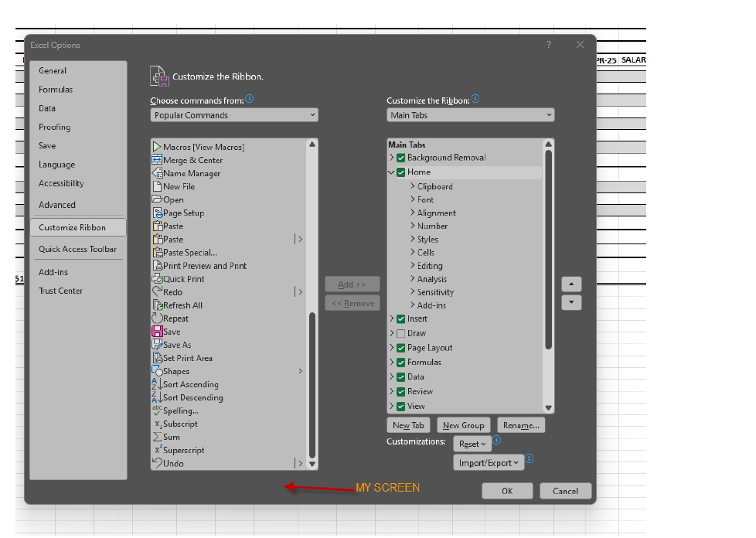Click info icon beside Choose commands from
This screenshot has width=756, height=538.
249,99
